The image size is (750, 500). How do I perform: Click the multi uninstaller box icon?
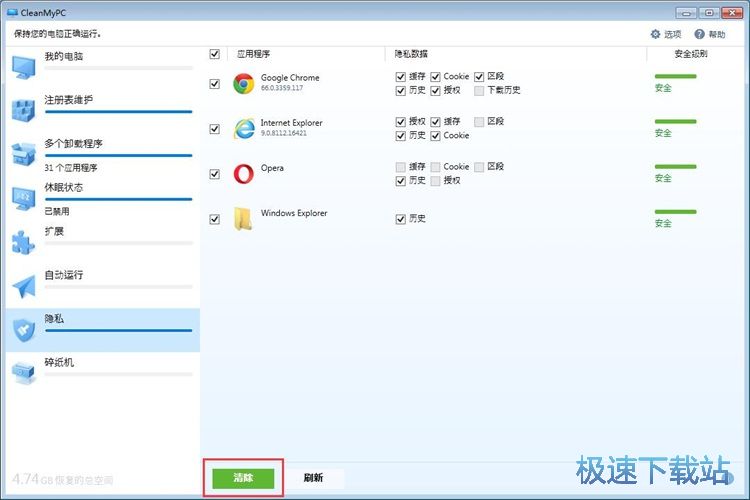[x=24, y=154]
